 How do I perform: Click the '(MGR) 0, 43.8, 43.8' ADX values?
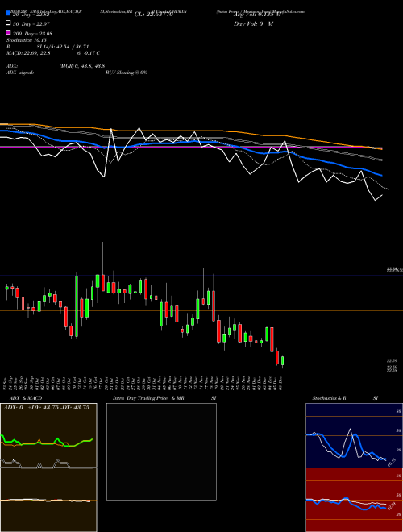tap(82, 66)
